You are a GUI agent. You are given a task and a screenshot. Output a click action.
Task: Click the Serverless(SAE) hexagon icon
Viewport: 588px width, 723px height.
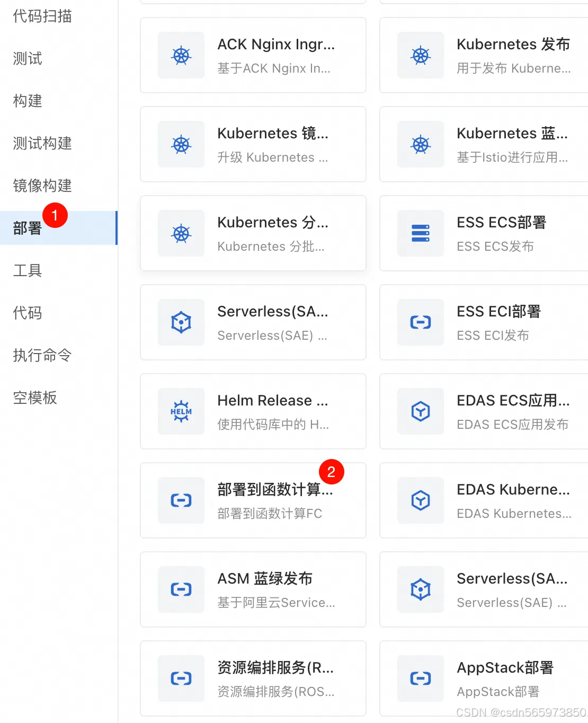pyautogui.click(x=181, y=322)
